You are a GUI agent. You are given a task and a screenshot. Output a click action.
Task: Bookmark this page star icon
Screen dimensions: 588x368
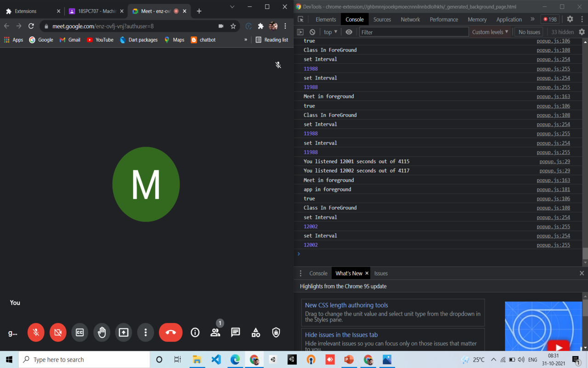(x=233, y=26)
